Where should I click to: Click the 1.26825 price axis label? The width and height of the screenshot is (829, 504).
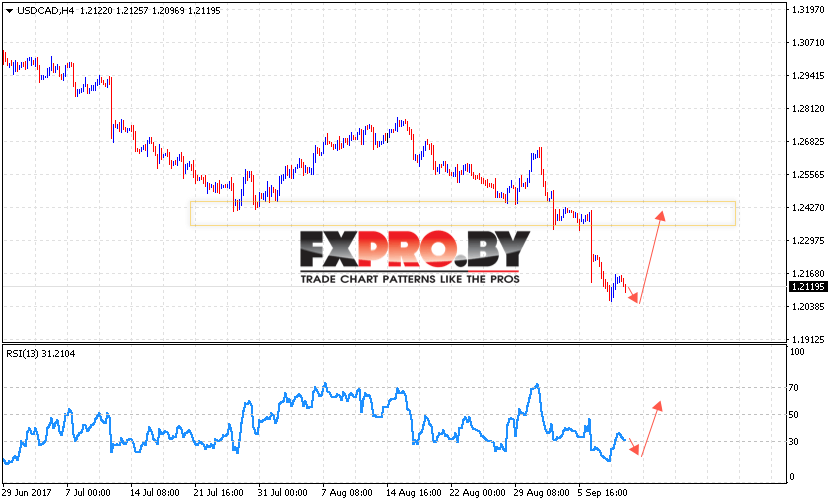coord(808,141)
